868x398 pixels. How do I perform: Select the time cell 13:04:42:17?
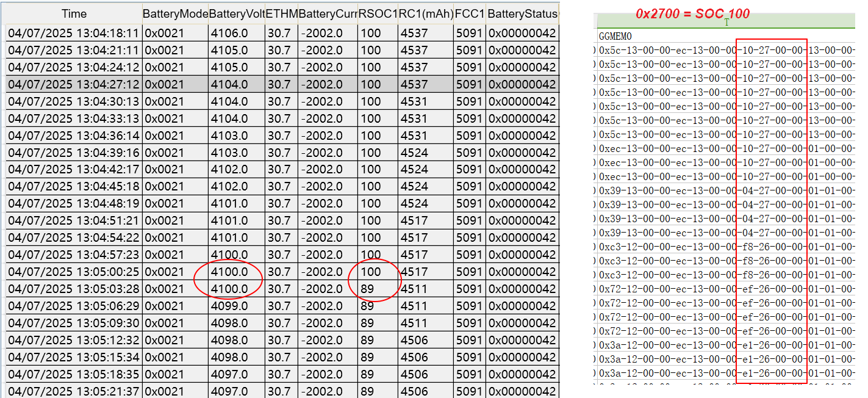pos(74,169)
